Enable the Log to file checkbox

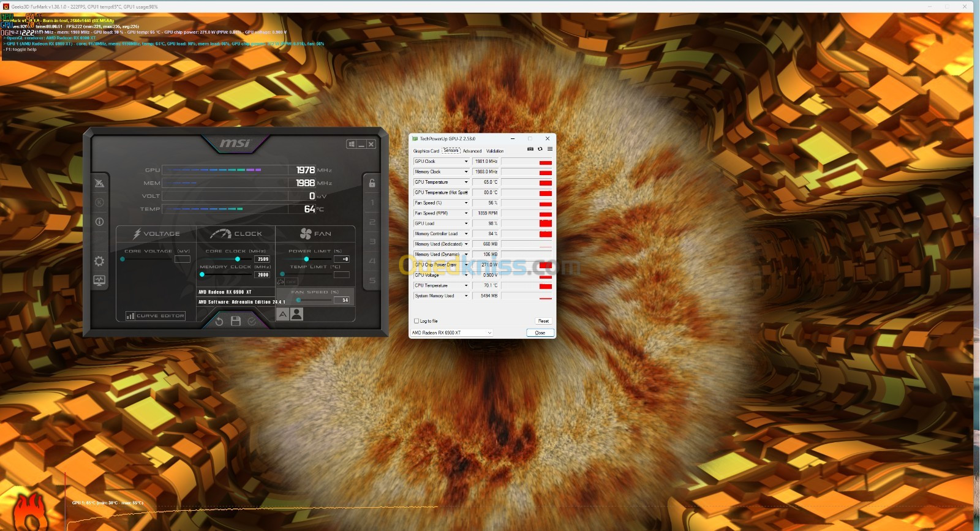417,321
